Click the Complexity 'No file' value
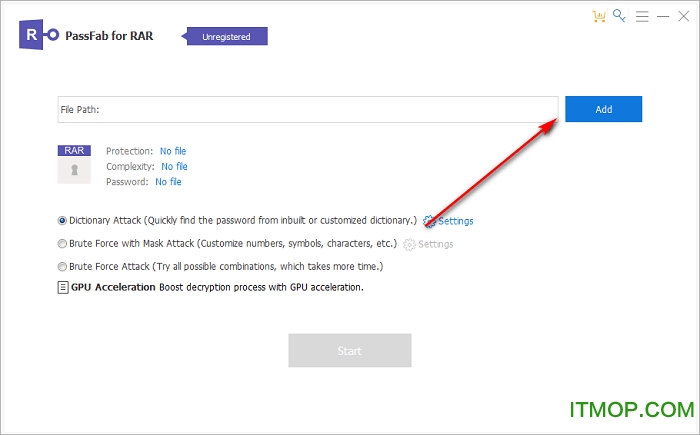The height and width of the screenshot is (435, 700). click(174, 166)
